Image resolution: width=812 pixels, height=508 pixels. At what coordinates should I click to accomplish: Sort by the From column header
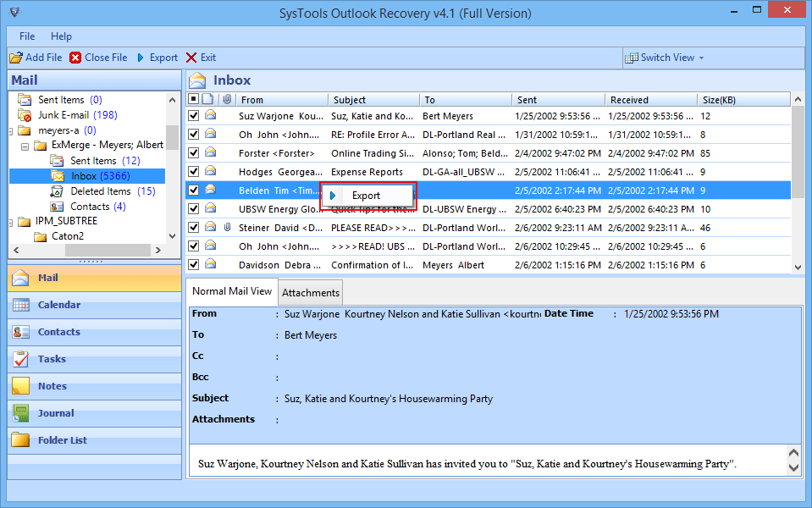(280, 99)
